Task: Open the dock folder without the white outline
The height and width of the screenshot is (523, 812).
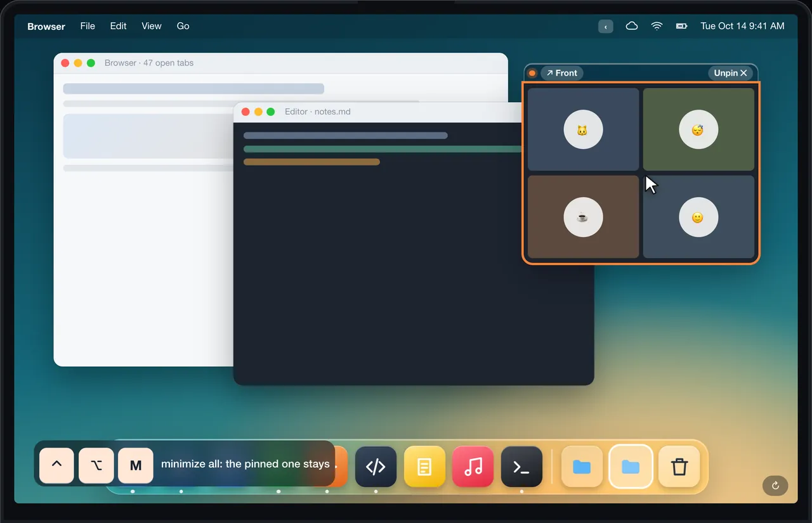Action: (x=582, y=467)
